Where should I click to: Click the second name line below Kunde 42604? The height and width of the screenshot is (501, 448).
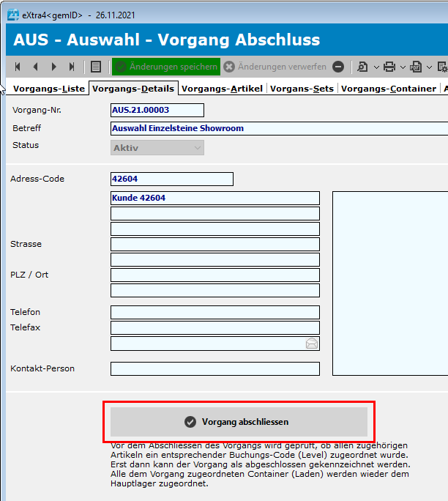[215, 213]
